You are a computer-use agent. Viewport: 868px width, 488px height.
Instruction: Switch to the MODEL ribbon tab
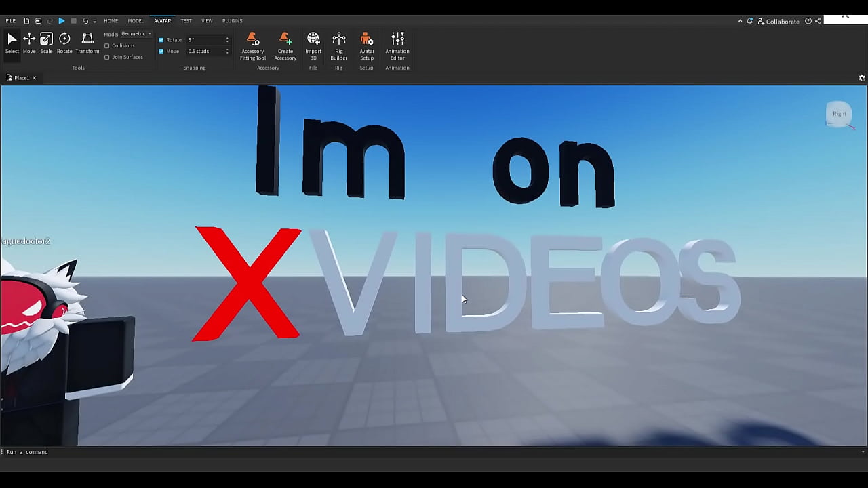[136, 20]
